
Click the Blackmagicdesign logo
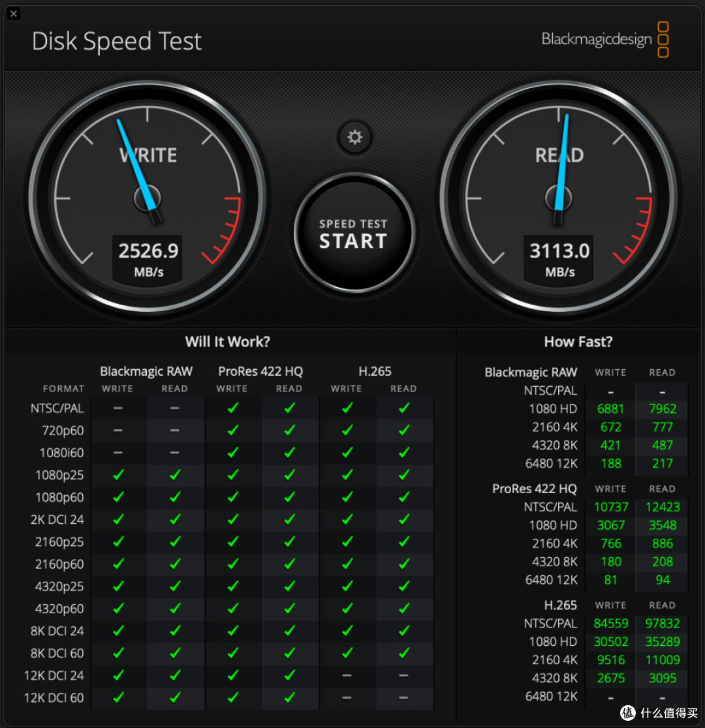pos(605,40)
